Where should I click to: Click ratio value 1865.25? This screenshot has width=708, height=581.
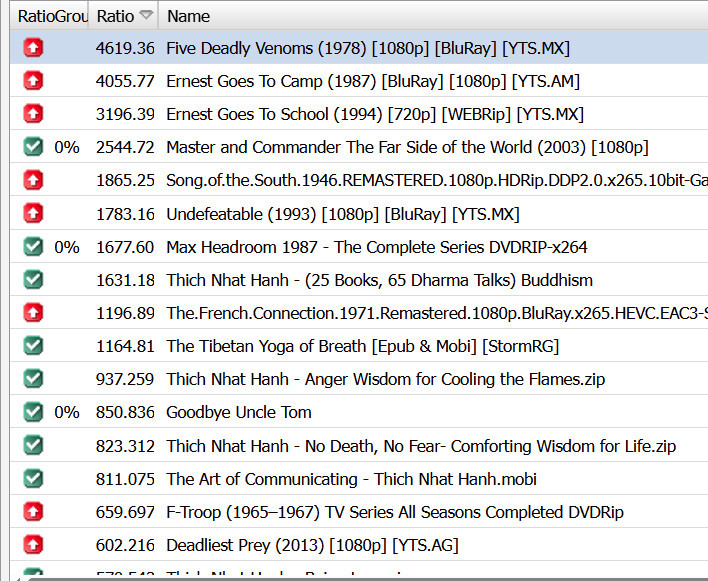[125, 181]
